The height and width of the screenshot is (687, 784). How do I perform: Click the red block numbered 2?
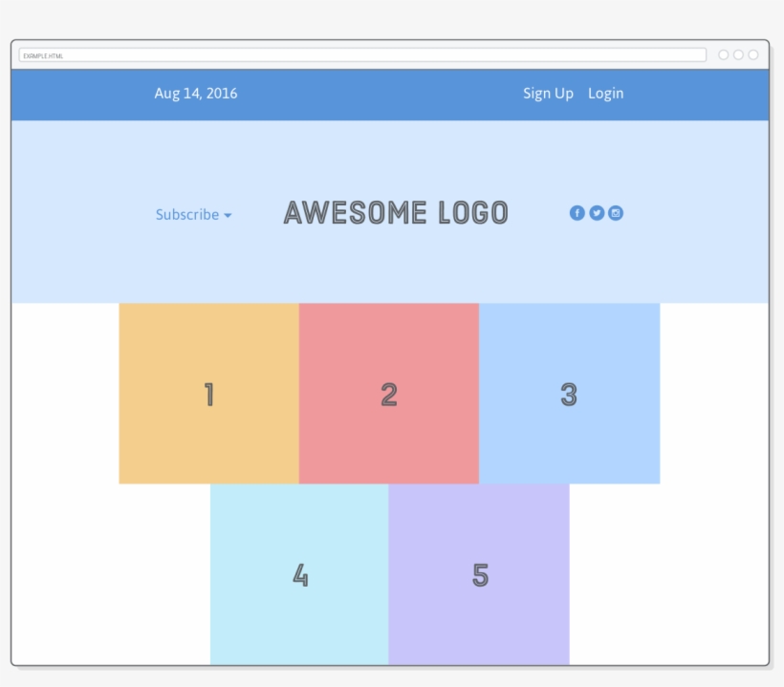click(388, 394)
